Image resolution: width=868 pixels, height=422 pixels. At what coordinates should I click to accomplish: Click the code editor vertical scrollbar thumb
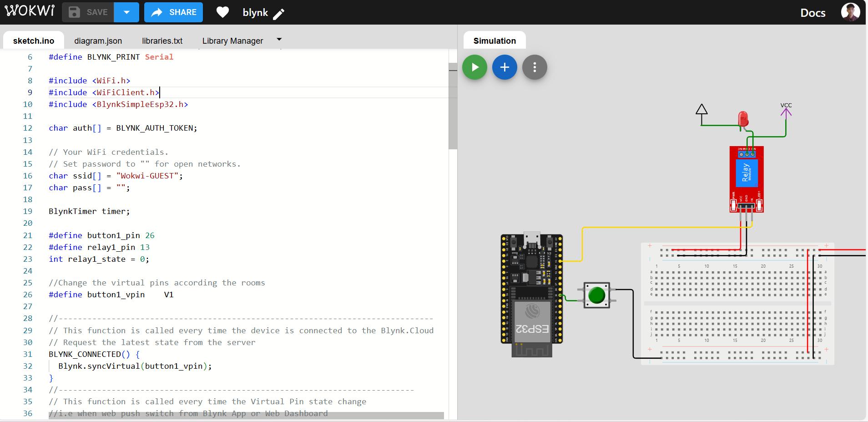coord(453,106)
